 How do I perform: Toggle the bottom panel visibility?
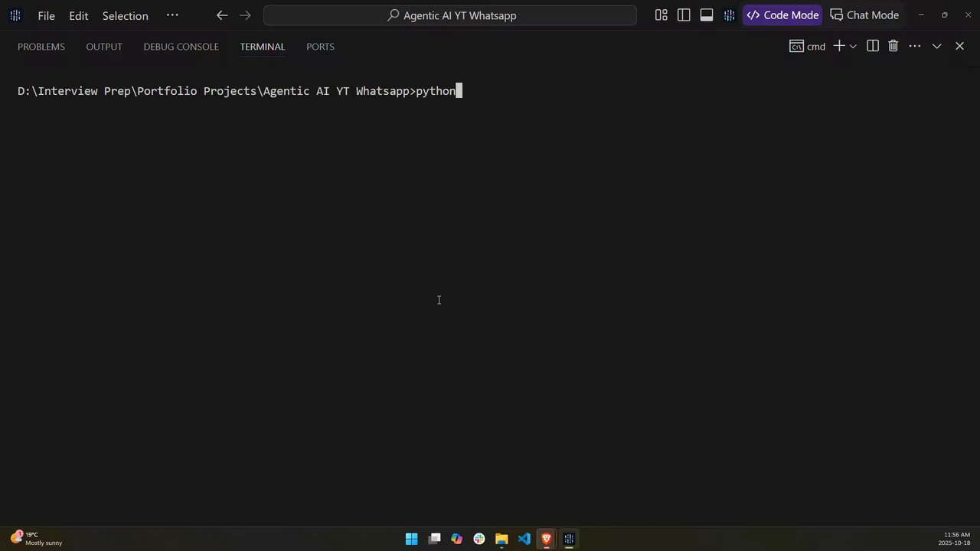pyautogui.click(x=707, y=15)
